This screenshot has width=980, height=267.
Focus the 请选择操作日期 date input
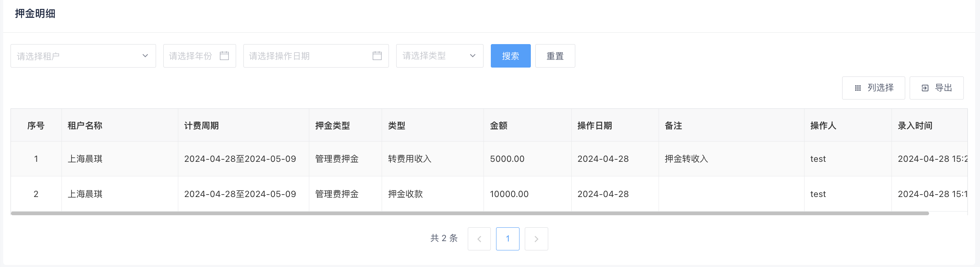click(307, 56)
